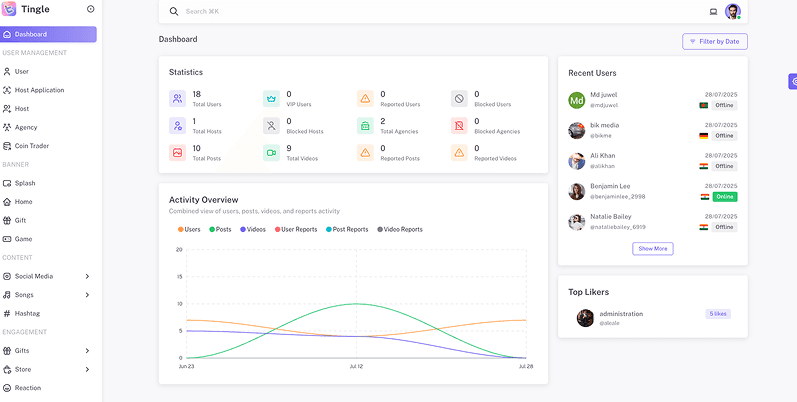The width and height of the screenshot is (797, 402).
Task: Click the Splash banner icon
Action: [7, 183]
